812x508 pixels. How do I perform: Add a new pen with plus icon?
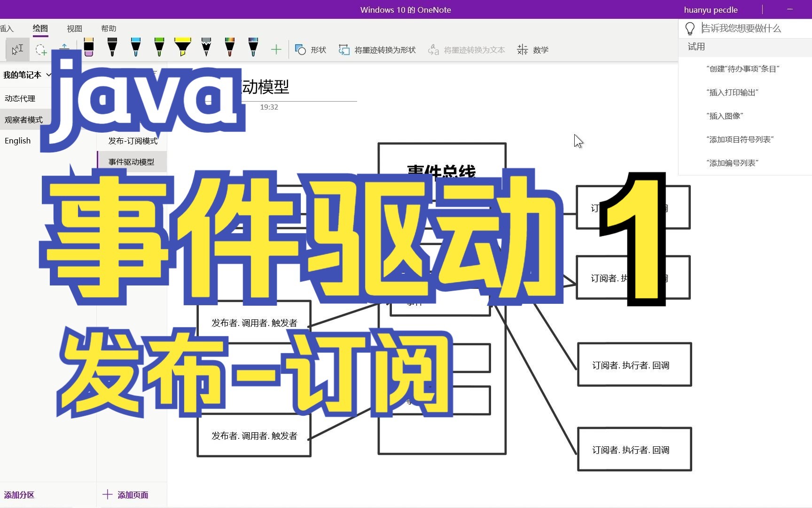276,49
